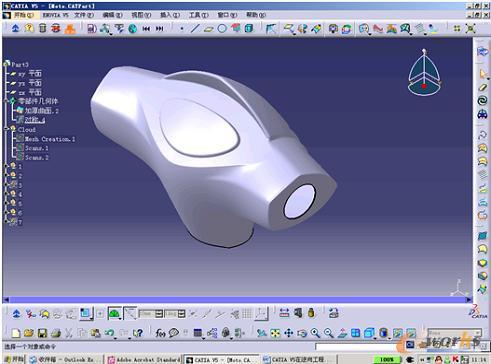Click the Windows 开始 Start button
The width and height of the screenshot is (491, 364).
[x=13, y=359]
